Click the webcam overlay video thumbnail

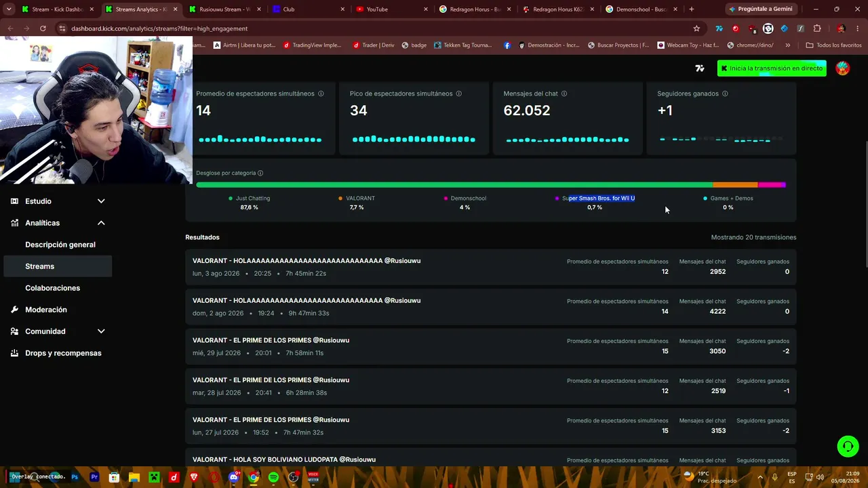click(96, 110)
